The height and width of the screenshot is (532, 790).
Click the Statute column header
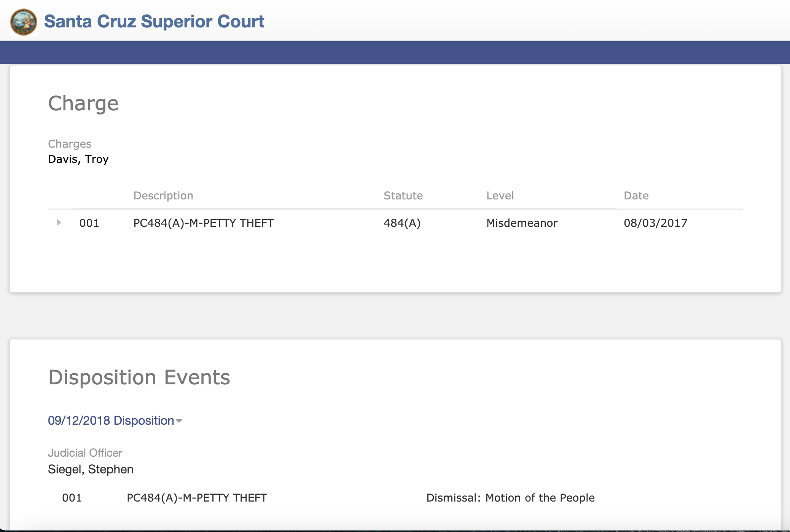click(403, 196)
